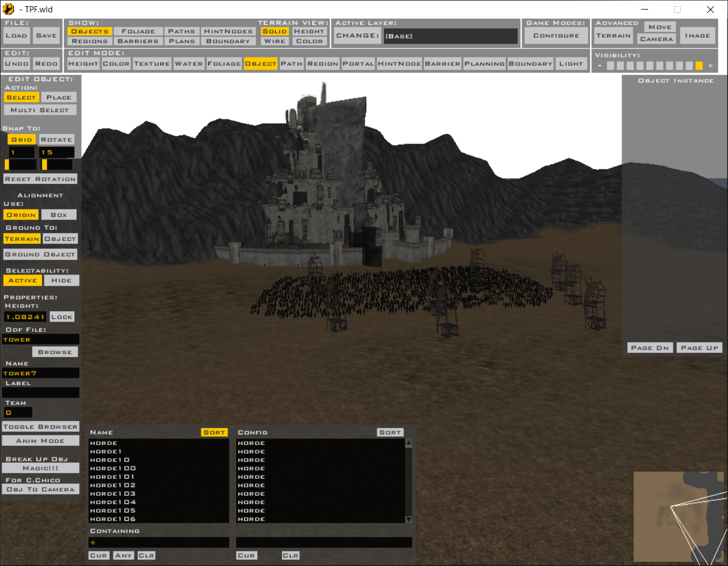The height and width of the screenshot is (566, 728).
Task: Toggle Boundary display in Show panel
Action: pos(228,41)
